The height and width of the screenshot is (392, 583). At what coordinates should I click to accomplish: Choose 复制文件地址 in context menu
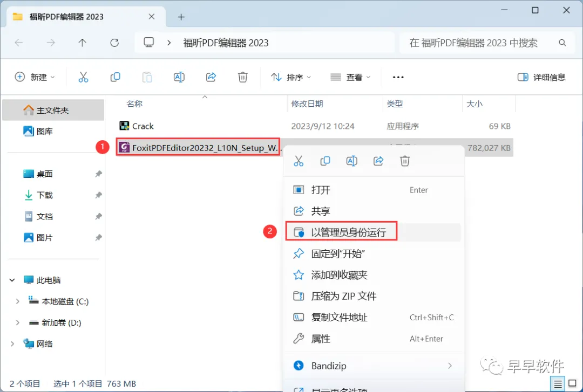[374, 317]
